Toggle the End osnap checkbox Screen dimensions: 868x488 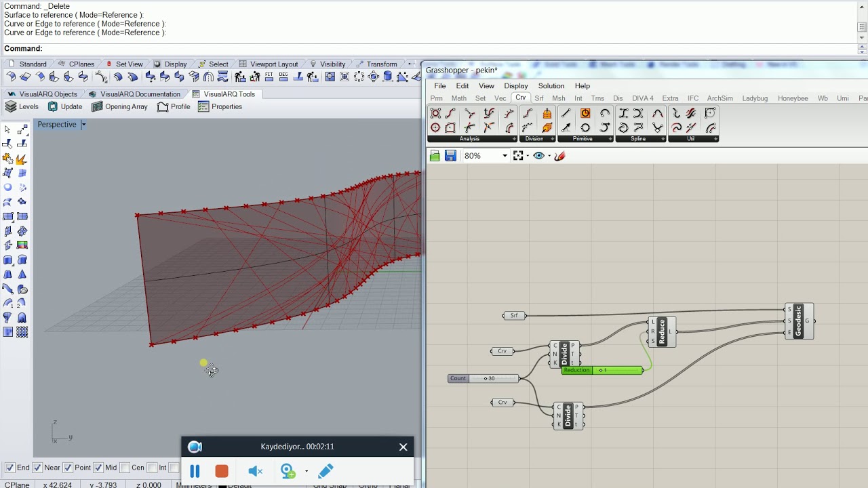[10, 468]
